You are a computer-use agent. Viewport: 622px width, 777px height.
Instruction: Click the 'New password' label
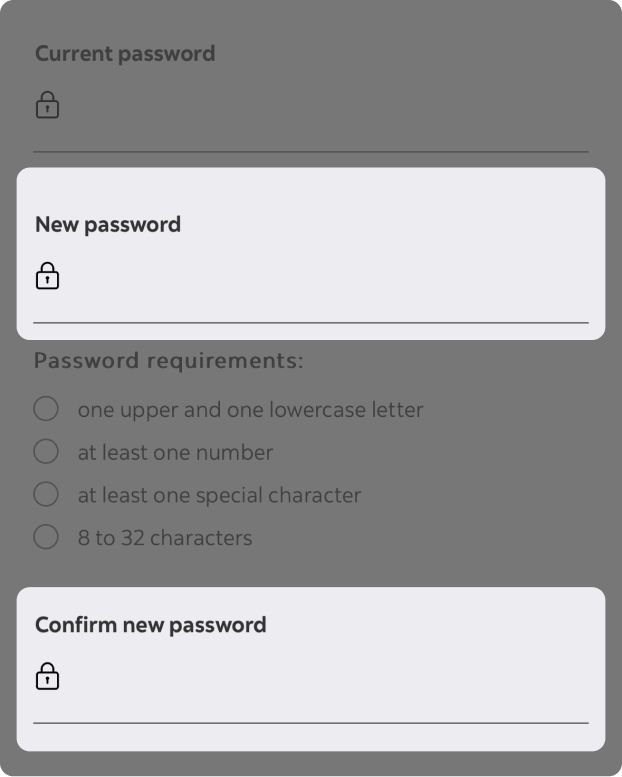coord(108,224)
